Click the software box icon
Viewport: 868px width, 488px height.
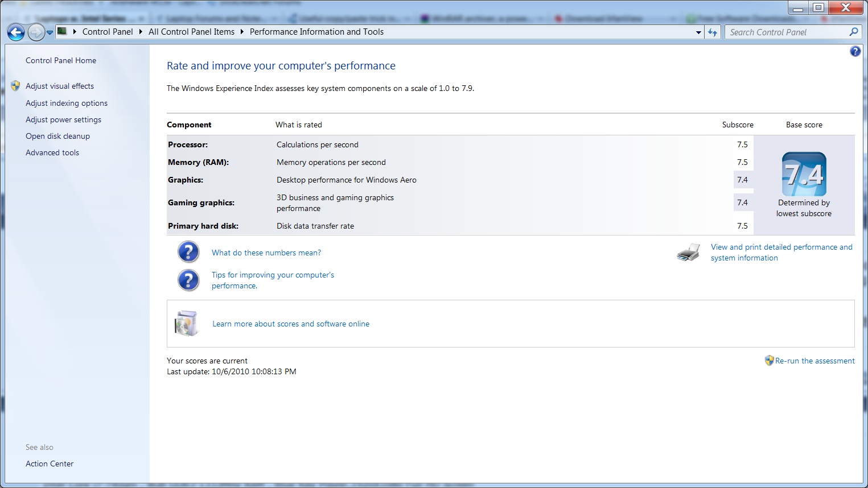(x=186, y=324)
